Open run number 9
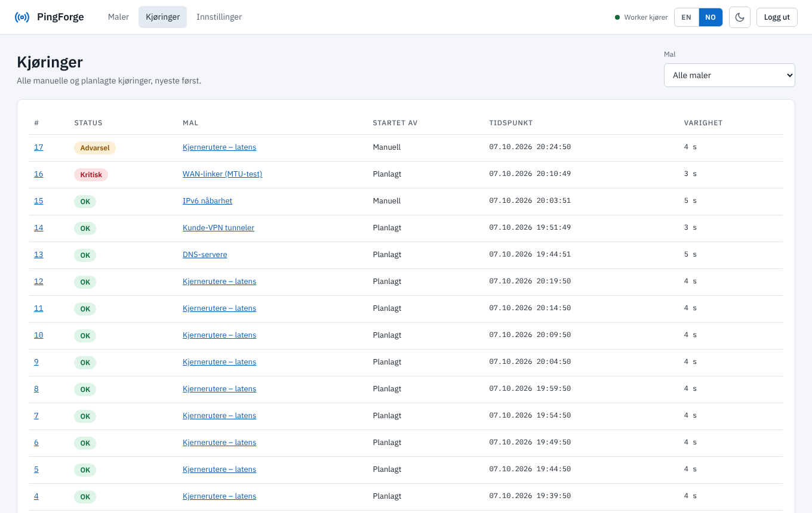The width and height of the screenshot is (812, 513). (x=36, y=362)
